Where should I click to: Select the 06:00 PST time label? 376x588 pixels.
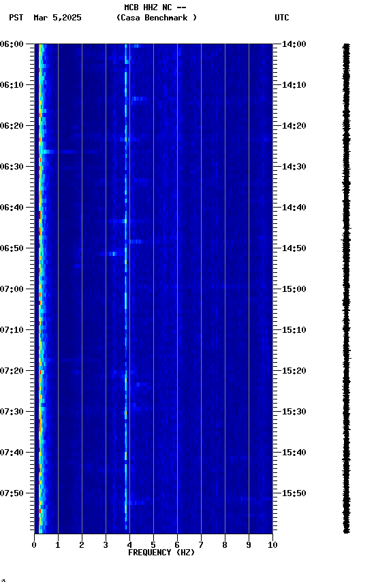(12, 44)
